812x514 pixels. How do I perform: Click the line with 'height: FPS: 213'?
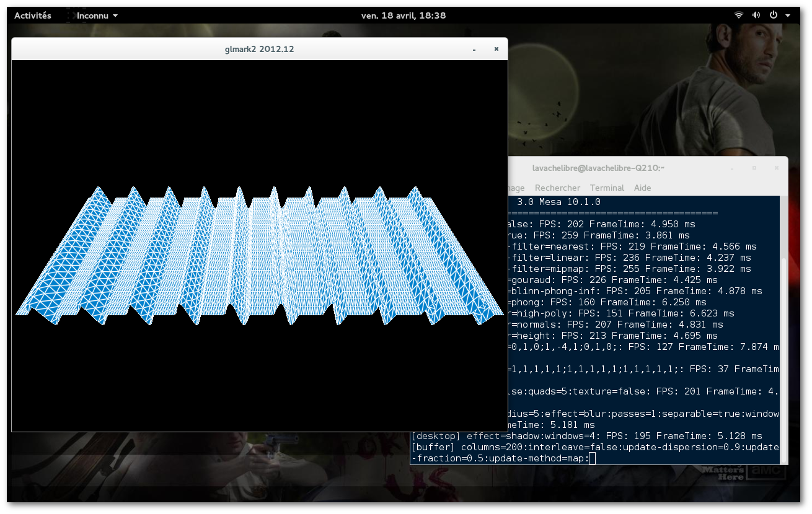click(612, 336)
